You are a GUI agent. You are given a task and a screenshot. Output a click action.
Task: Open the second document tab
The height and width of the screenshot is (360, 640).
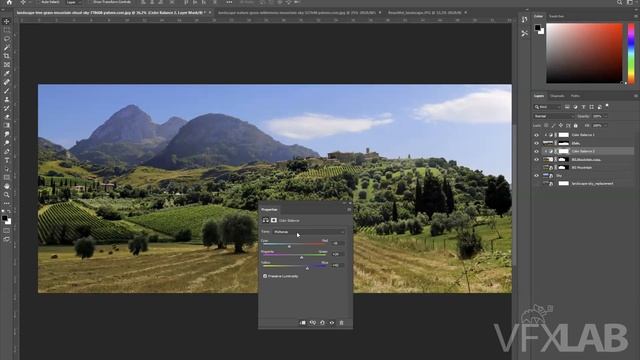pyautogui.click(x=297, y=13)
